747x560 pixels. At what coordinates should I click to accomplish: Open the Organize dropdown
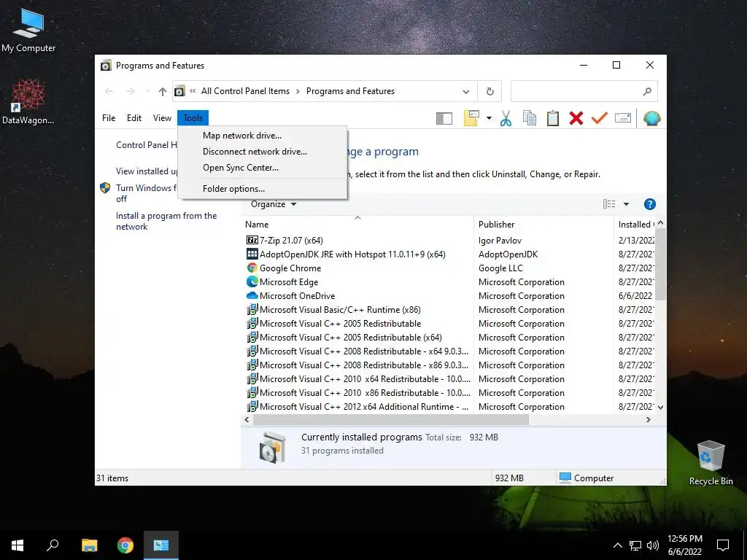click(x=274, y=204)
